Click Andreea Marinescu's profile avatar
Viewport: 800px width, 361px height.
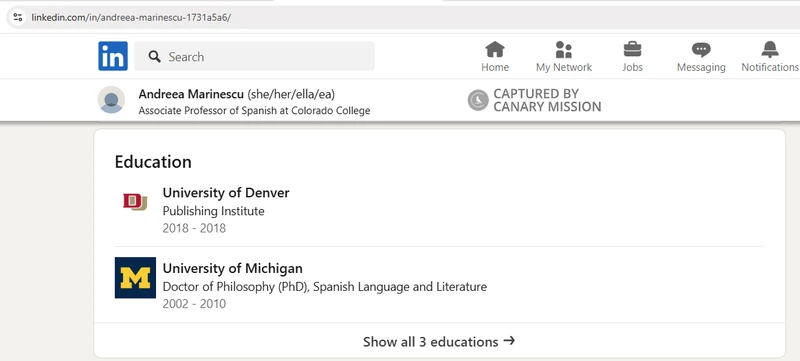click(x=111, y=99)
